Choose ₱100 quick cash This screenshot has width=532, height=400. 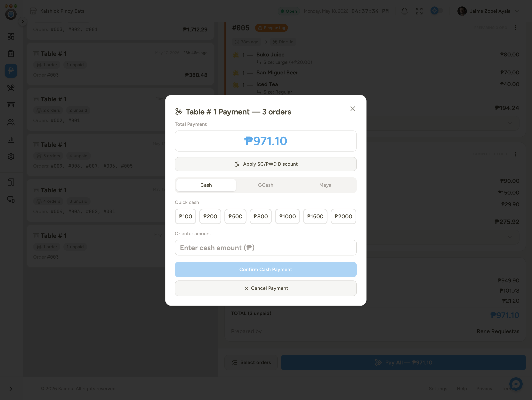click(185, 216)
